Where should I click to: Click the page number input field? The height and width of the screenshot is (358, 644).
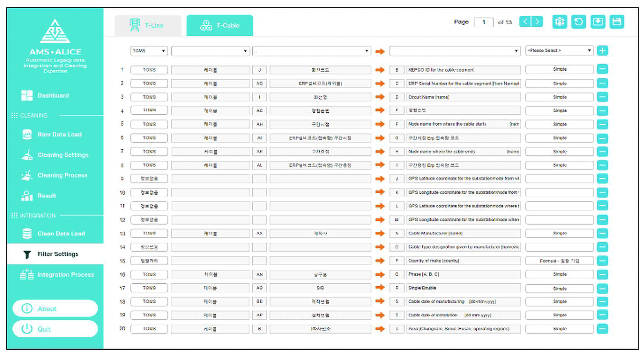(484, 22)
